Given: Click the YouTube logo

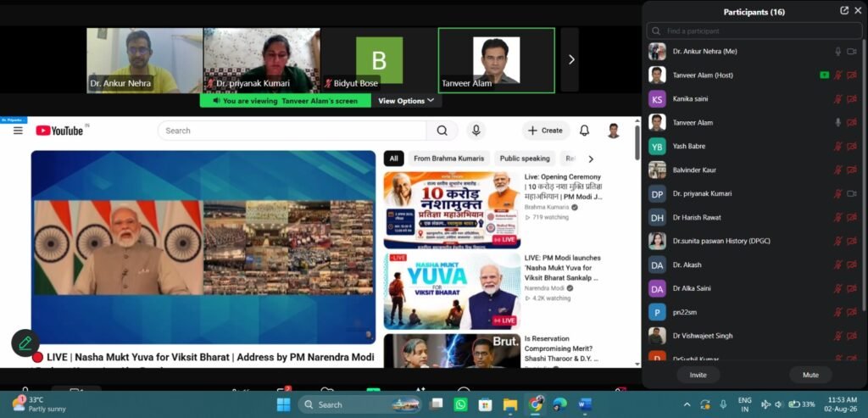Looking at the screenshot, I should 60,131.
